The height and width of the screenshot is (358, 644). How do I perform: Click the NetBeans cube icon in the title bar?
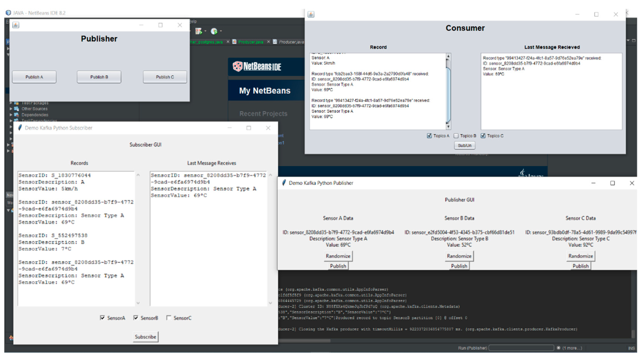8,13
